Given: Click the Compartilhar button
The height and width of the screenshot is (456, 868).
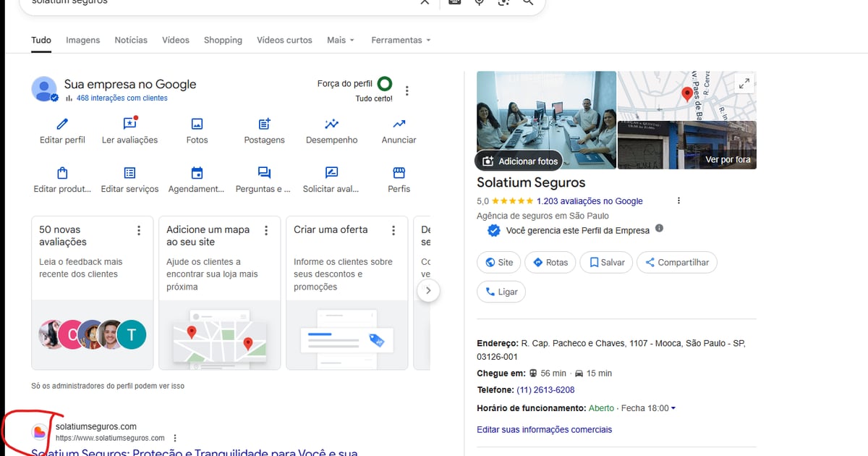Looking at the screenshot, I should coord(677,262).
